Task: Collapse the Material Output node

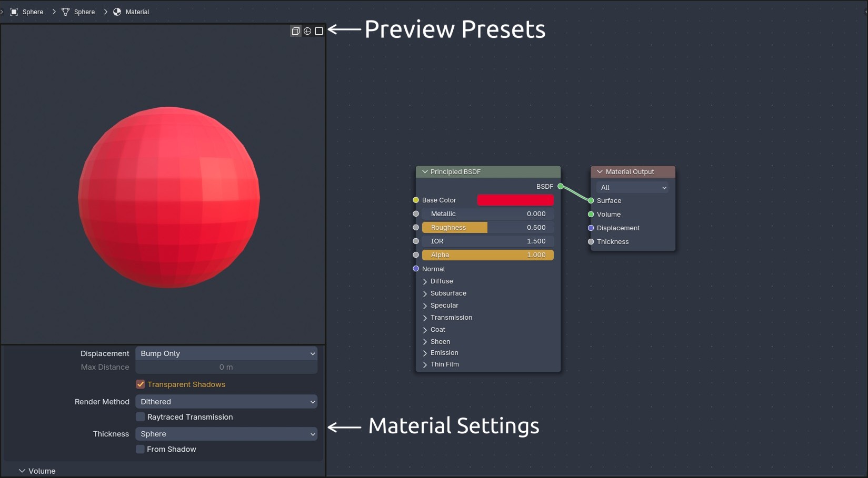Action: [600, 172]
